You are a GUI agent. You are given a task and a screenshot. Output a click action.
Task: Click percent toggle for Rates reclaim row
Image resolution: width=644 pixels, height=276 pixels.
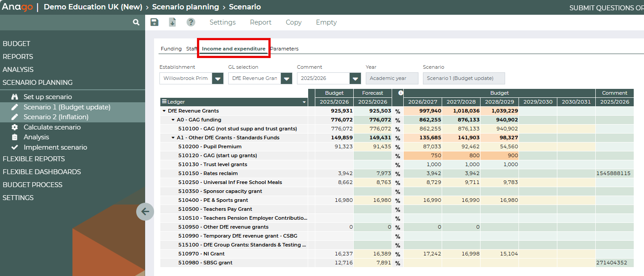click(x=397, y=173)
